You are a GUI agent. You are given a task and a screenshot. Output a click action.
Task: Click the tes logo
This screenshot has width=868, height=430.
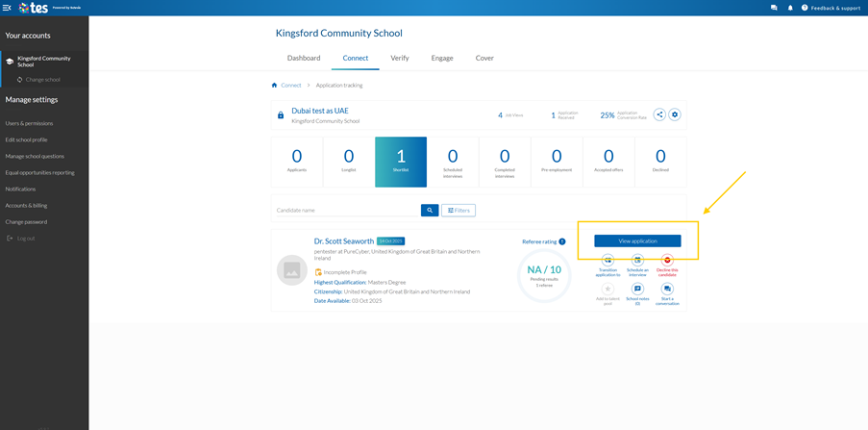click(32, 8)
